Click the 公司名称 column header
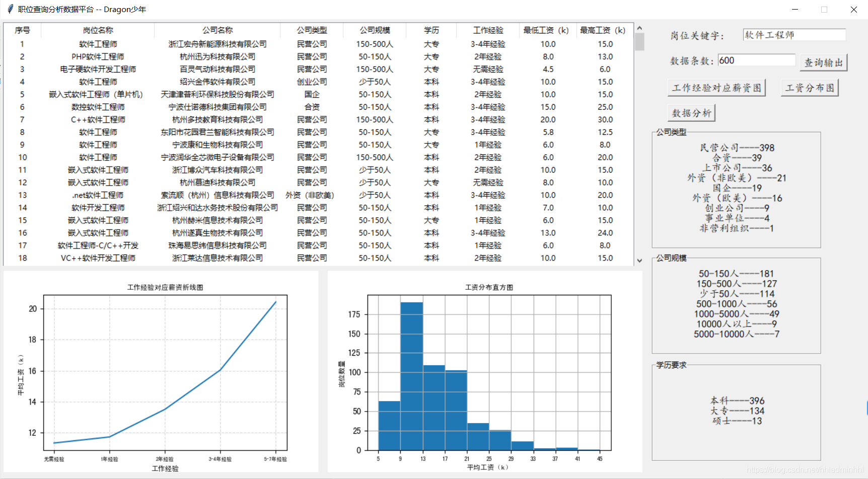The height and width of the screenshot is (479, 868). (x=217, y=30)
